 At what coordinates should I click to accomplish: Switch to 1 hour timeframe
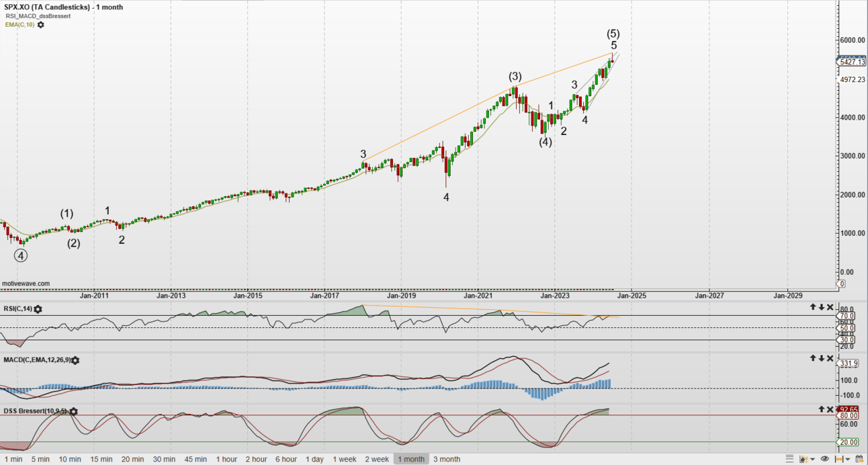[x=226, y=459]
